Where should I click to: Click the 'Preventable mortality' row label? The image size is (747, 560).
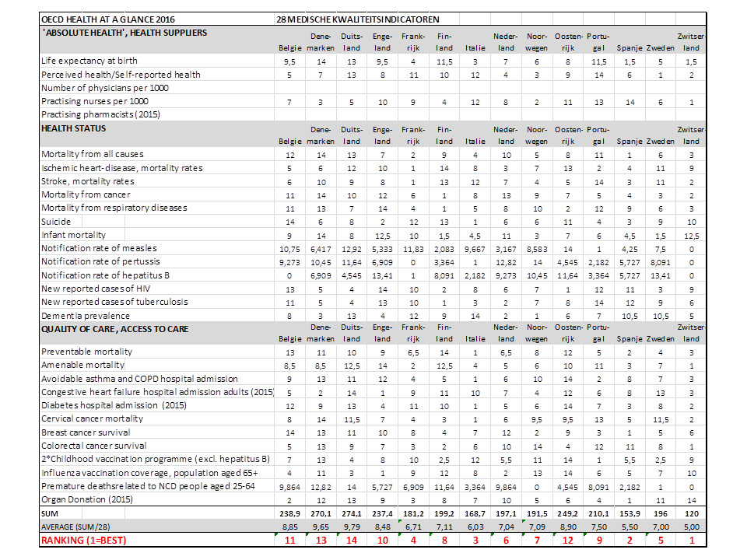point(86,352)
